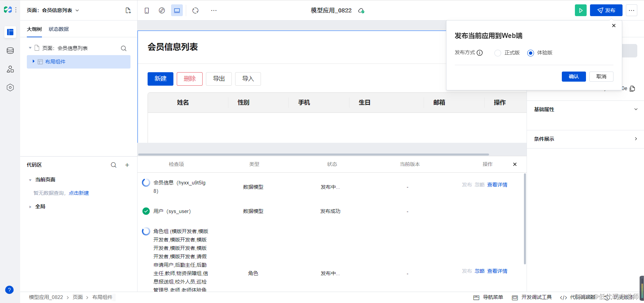This screenshot has height=303, width=644.
Task: Click the 性别 table column header
Action: (244, 102)
